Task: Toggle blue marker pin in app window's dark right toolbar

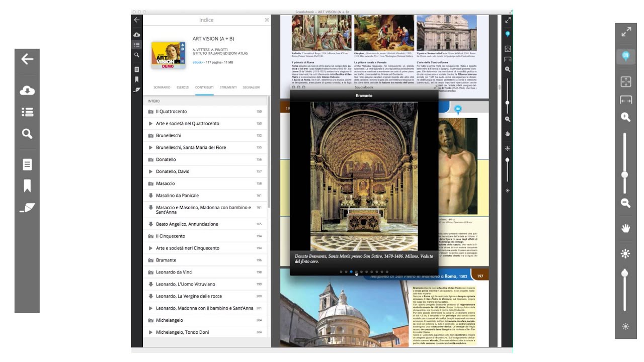Action: coord(508,34)
